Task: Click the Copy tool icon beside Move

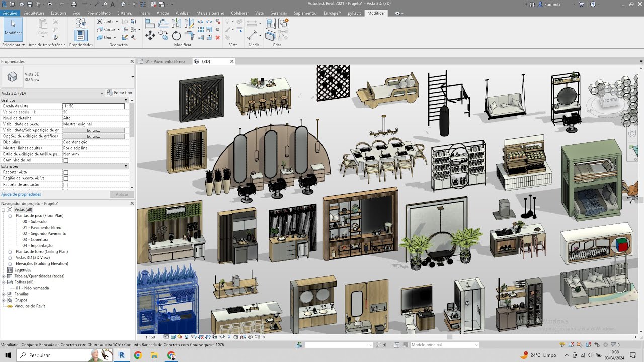Action: 163,35
